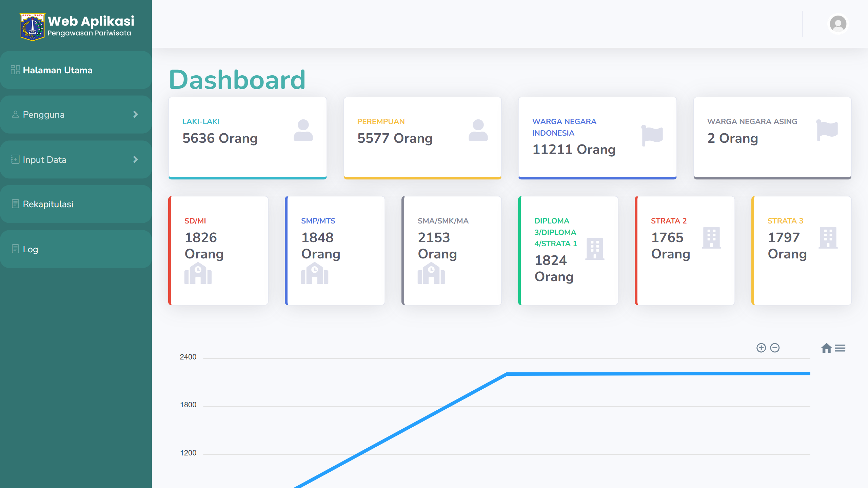Click the Jaya Raya logo emblem
868x488 pixels.
(32, 27)
